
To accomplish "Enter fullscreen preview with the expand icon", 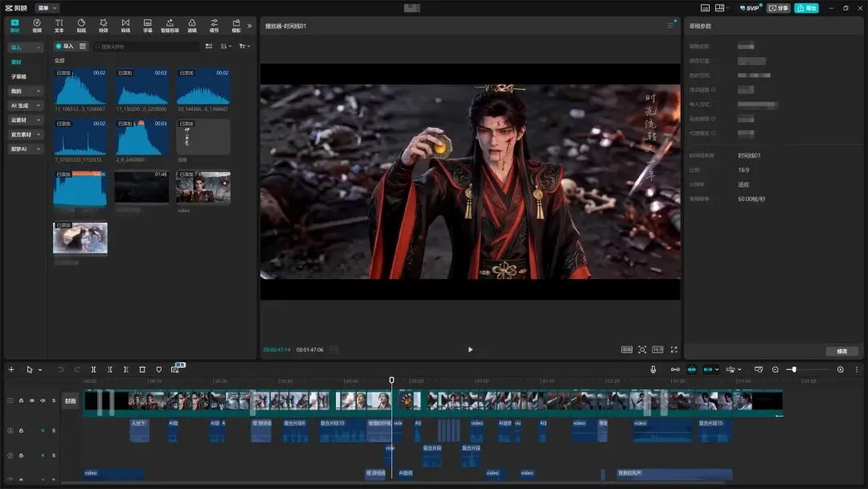I will [674, 350].
